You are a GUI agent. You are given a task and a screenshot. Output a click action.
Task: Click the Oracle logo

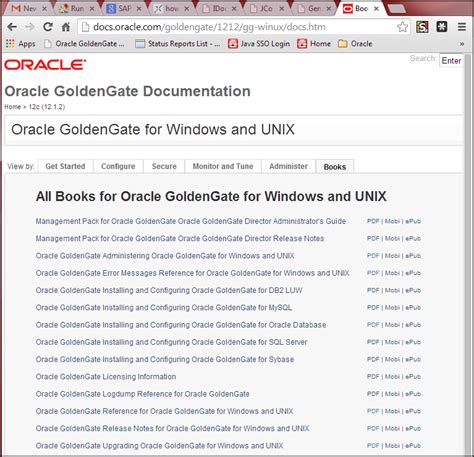click(x=45, y=65)
